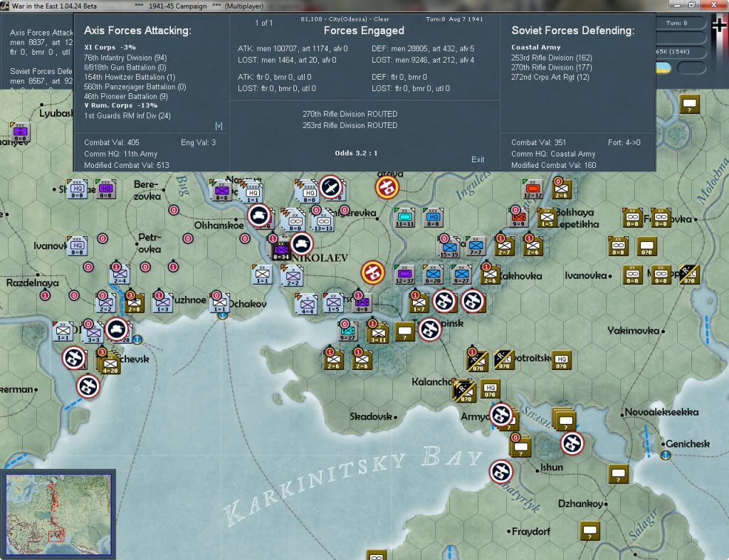The height and width of the screenshot is (560, 729).
Task: Select the Soviet HQ counter near Novotroitskoe
Action: (x=561, y=360)
